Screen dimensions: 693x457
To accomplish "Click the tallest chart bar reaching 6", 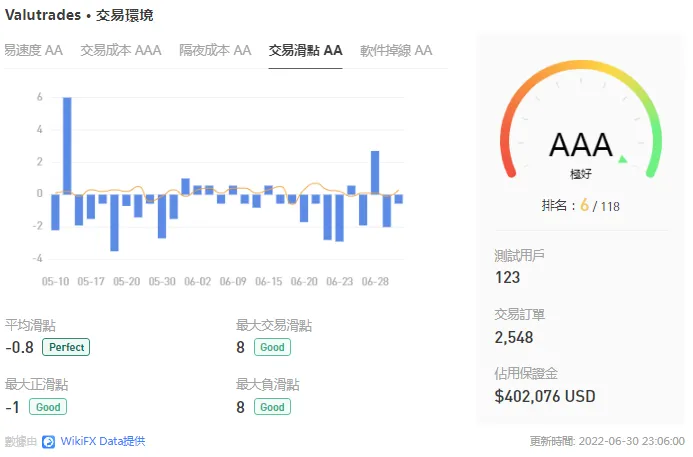I will pyautogui.click(x=67, y=145).
